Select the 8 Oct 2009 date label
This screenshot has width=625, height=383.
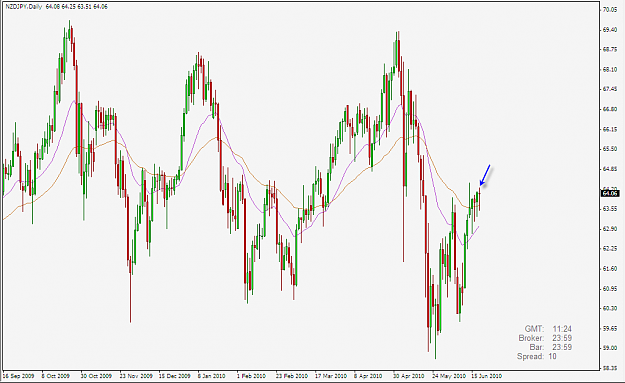coord(56,376)
